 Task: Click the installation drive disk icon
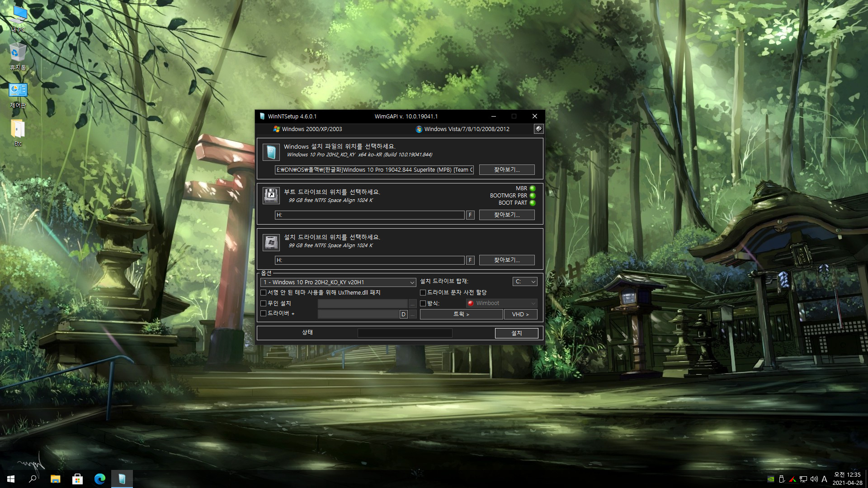pyautogui.click(x=271, y=243)
